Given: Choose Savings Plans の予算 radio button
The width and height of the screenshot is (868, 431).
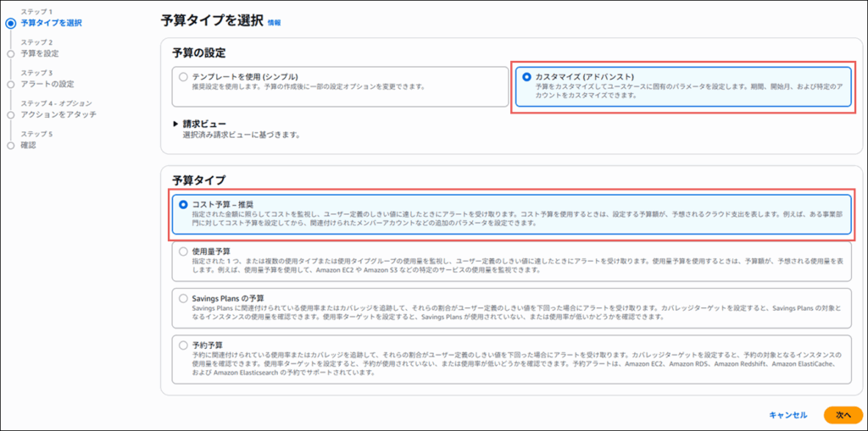Looking at the screenshot, I should (x=183, y=298).
